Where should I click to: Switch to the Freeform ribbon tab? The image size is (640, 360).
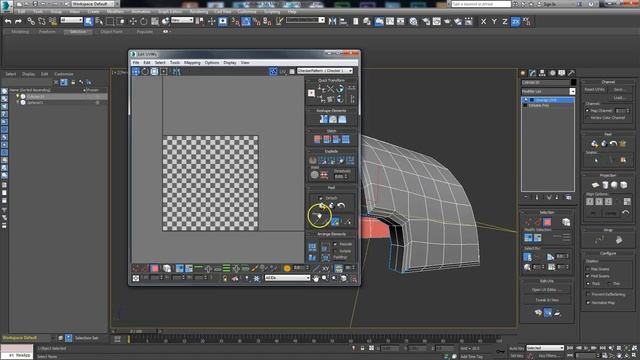[x=47, y=31]
